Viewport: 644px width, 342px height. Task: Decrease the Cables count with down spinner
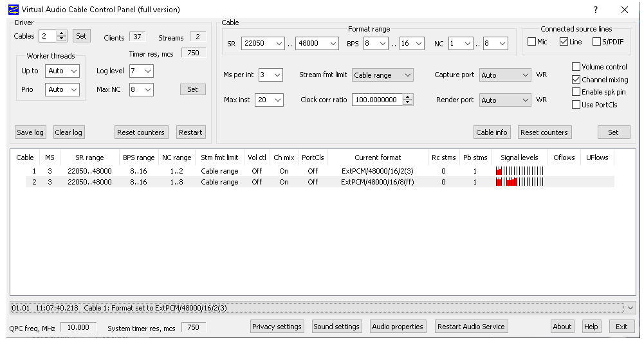tap(62, 39)
